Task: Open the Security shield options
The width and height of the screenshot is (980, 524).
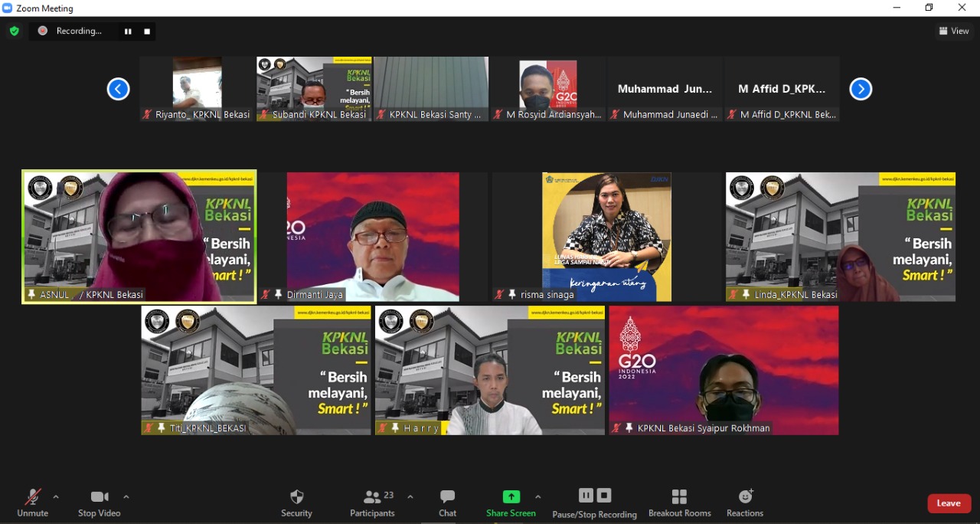Action: (296, 503)
